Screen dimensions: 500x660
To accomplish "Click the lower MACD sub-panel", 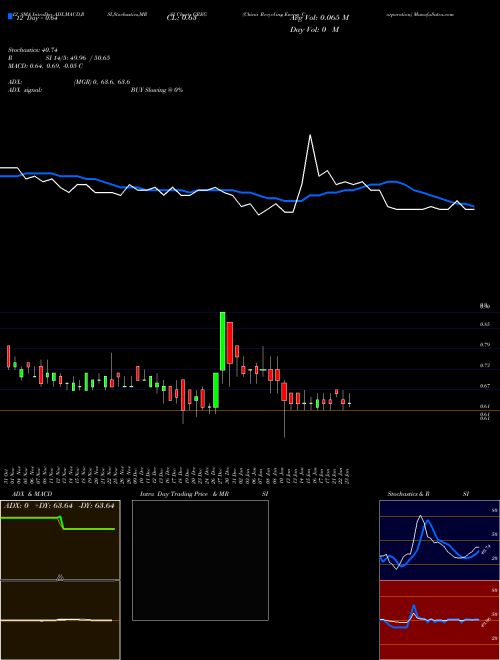I will 60,620.
